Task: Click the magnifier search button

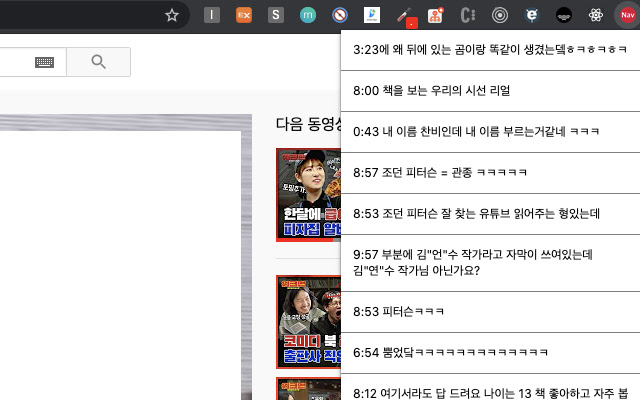Action: click(98, 62)
